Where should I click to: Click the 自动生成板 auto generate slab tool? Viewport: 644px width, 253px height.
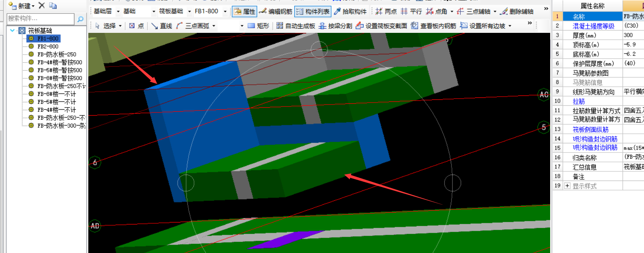tap(295, 26)
